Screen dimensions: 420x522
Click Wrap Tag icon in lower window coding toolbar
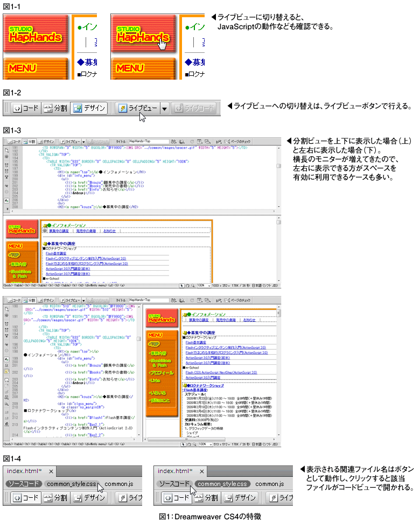[x=6, y=392]
